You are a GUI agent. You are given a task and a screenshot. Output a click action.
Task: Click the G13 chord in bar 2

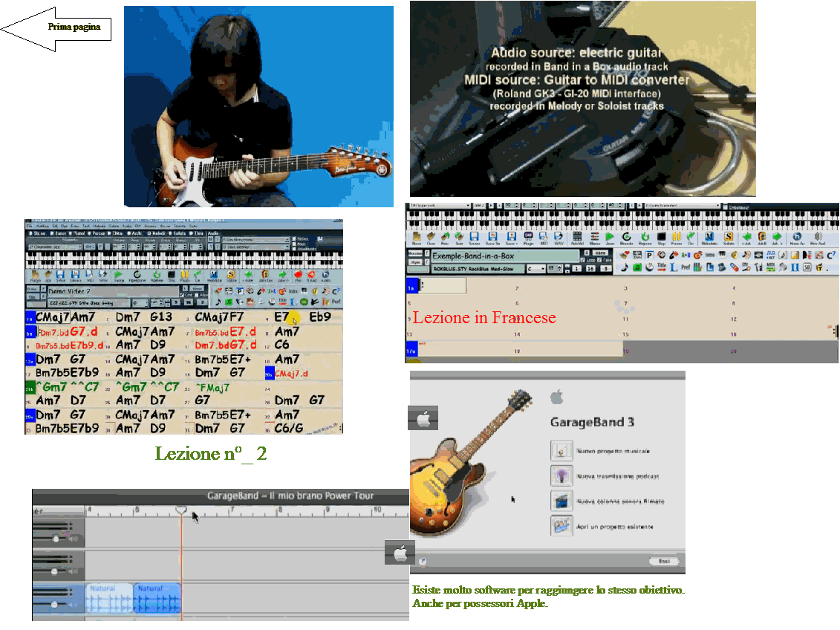point(160,316)
